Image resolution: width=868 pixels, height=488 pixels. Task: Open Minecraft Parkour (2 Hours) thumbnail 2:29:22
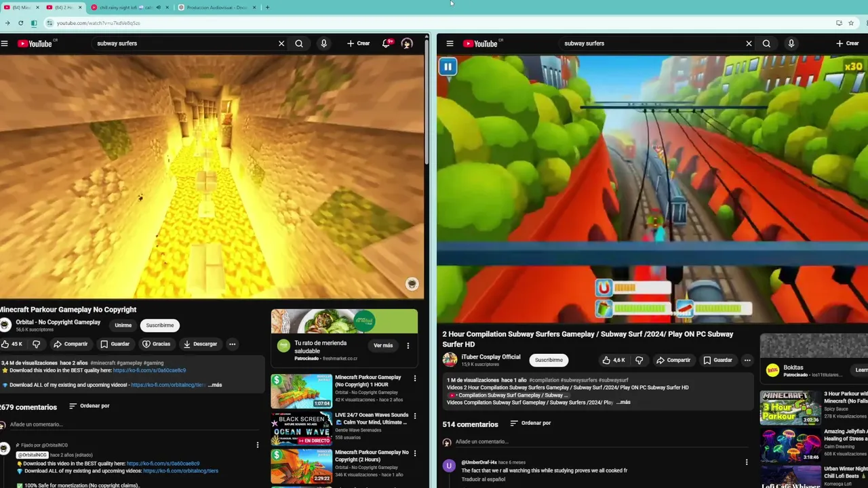(x=301, y=466)
